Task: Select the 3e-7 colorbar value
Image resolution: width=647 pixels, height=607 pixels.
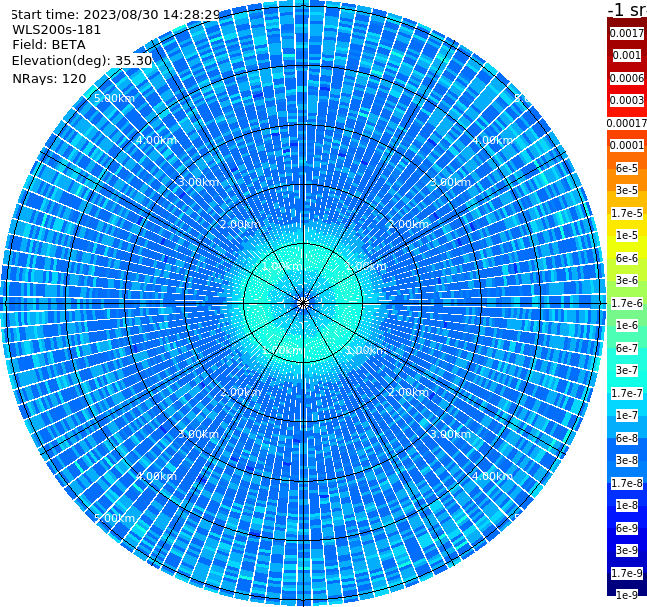Action: 627,370
